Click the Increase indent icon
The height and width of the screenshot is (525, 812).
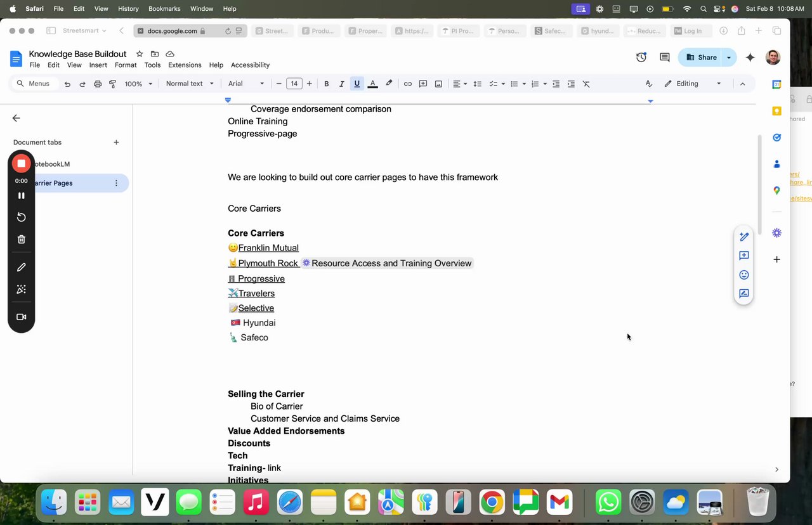coord(571,84)
